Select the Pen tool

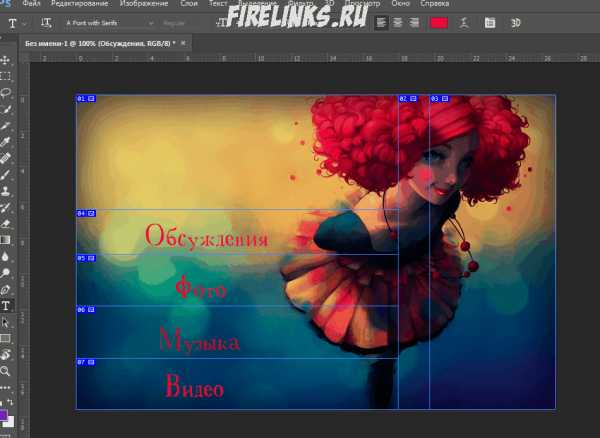pos(5,290)
